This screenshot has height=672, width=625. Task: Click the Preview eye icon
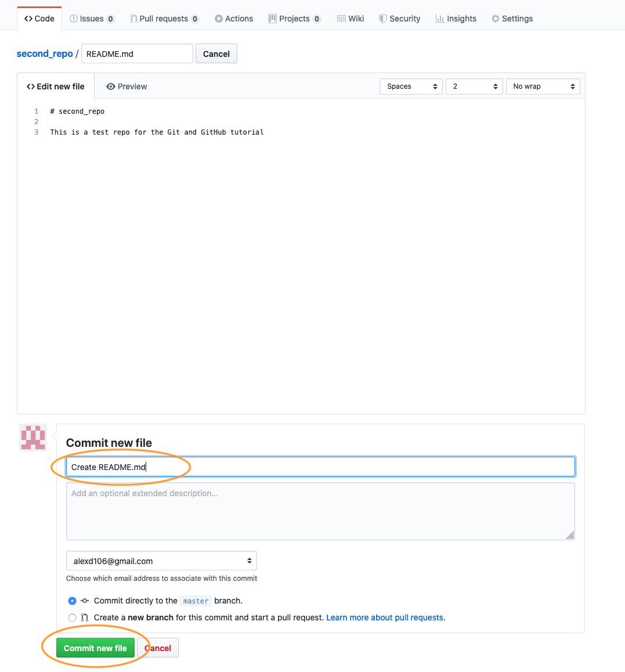[x=111, y=86]
